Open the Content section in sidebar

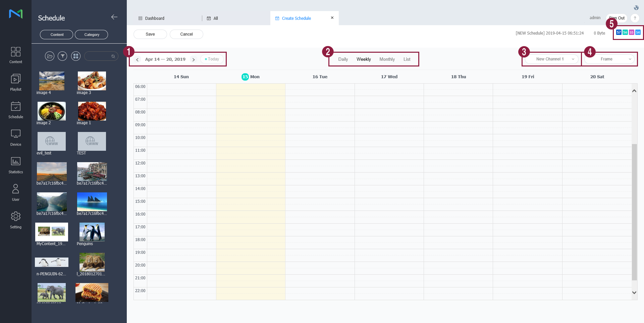(15, 55)
